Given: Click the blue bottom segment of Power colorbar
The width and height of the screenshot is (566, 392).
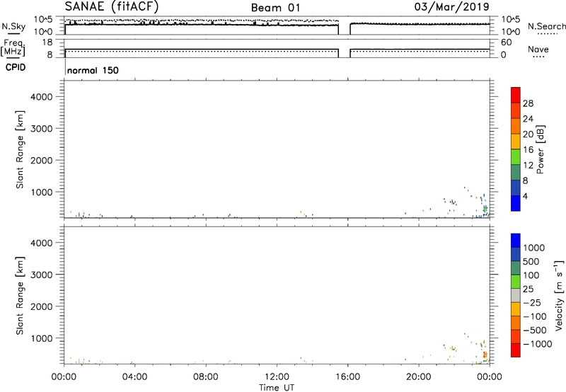Looking at the screenshot, I should point(516,203).
